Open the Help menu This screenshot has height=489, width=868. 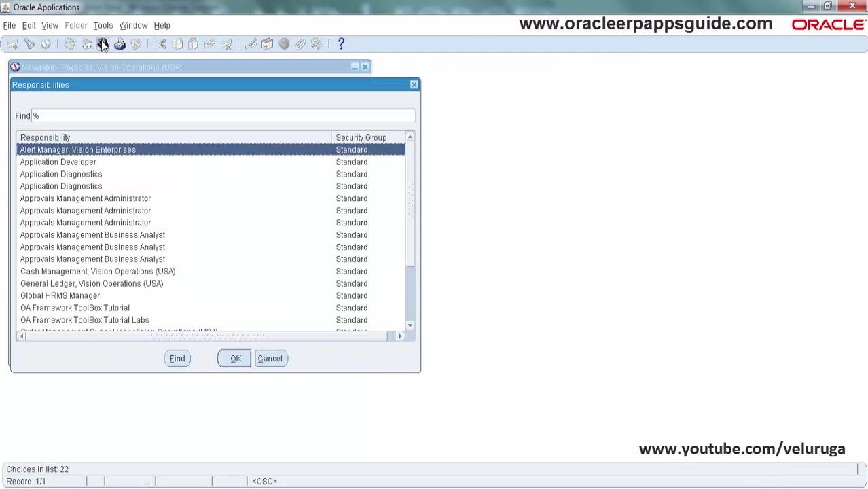pyautogui.click(x=162, y=26)
